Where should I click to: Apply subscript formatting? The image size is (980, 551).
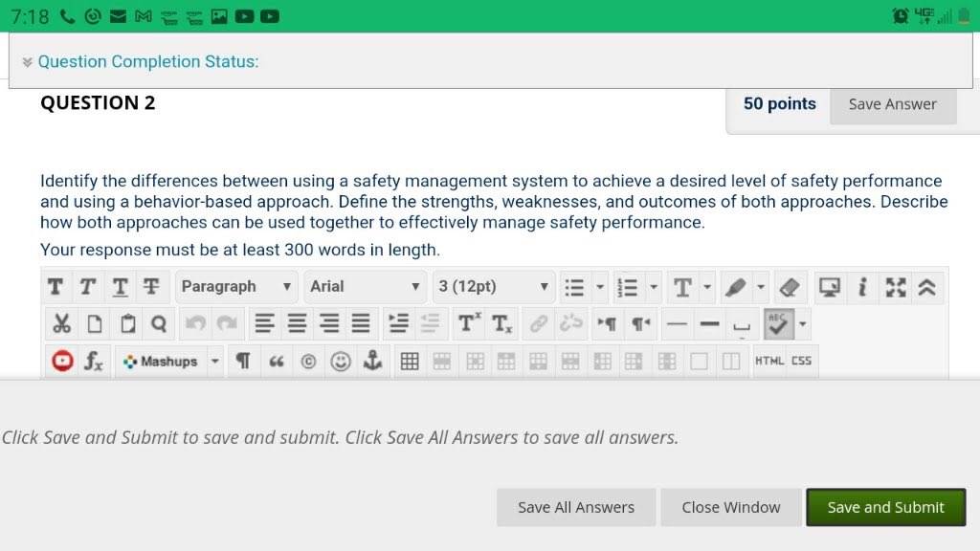click(501, 323)
